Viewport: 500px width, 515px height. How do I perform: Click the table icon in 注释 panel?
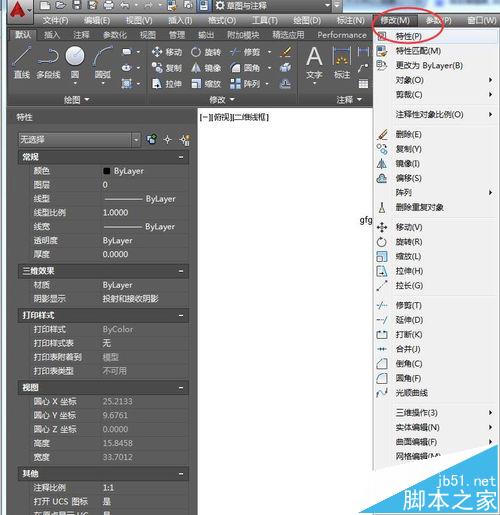pos(363,83)
